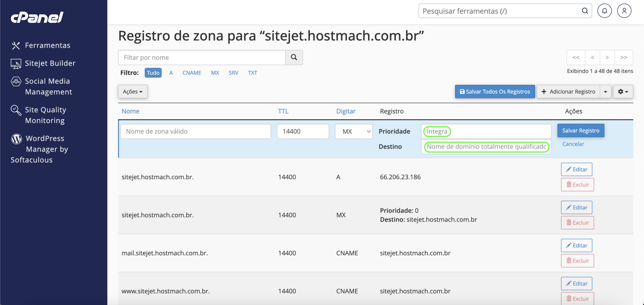Select the Tudo filter
Screen dimensions: 644x305
pyautogui.click(x=153, y=73)
